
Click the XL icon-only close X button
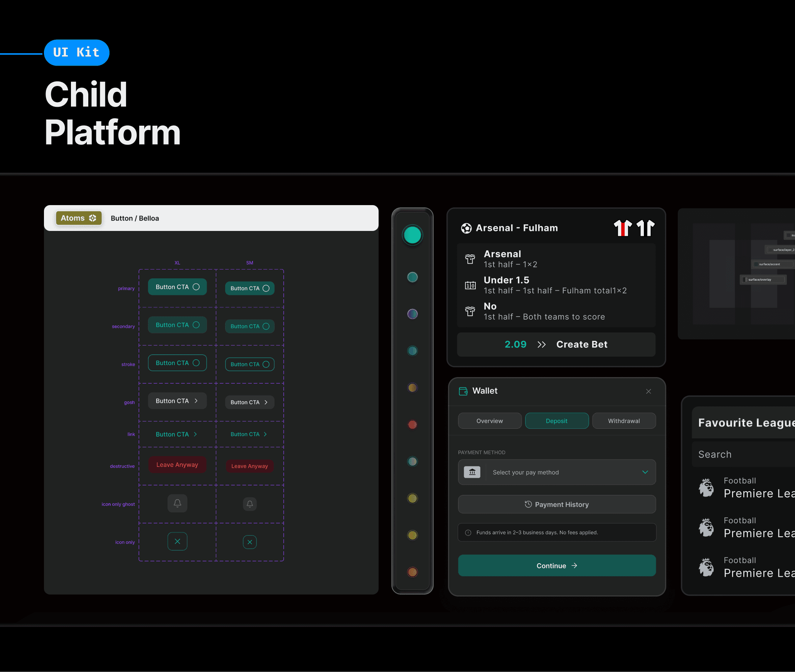(177, 541)
